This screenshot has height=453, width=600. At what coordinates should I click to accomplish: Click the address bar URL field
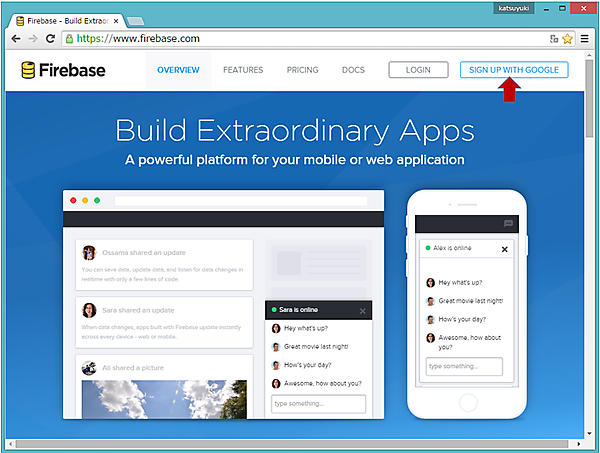click(x=306, y=39)
